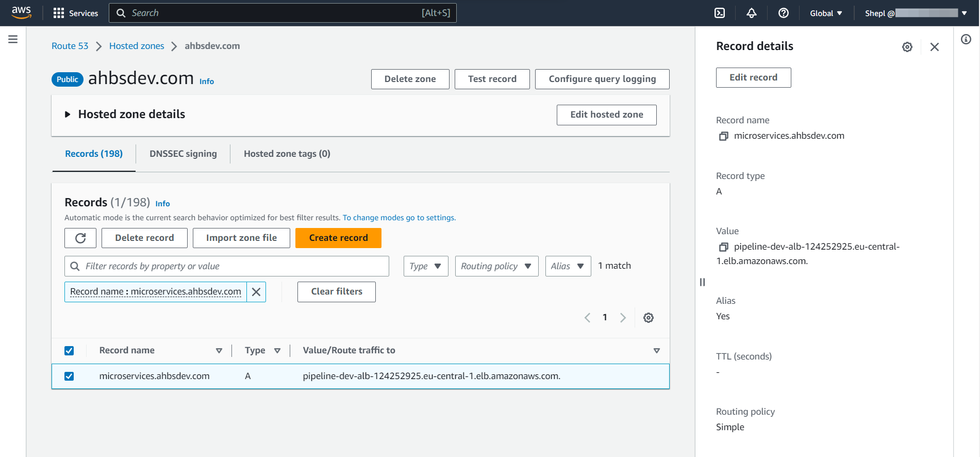The image size is (980, 457).
Task: Close the Record details panel
Action: click(x=935, y=47)
